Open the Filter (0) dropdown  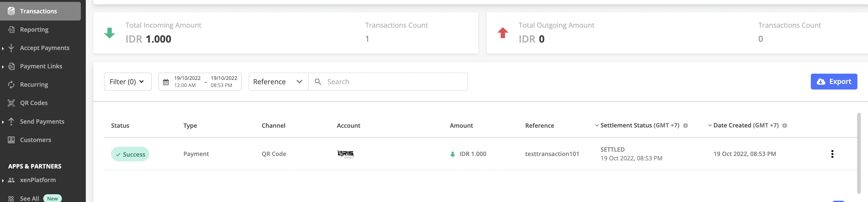(x=127, y=82)
